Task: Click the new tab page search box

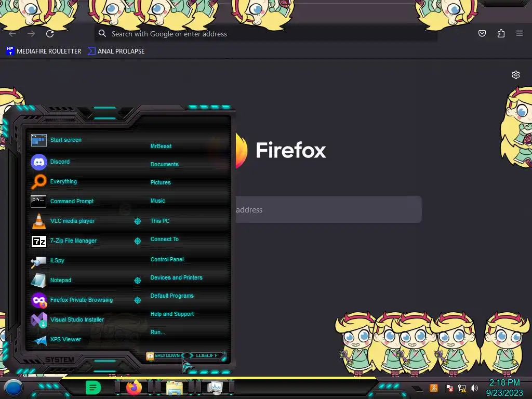Action: [328, 209]
